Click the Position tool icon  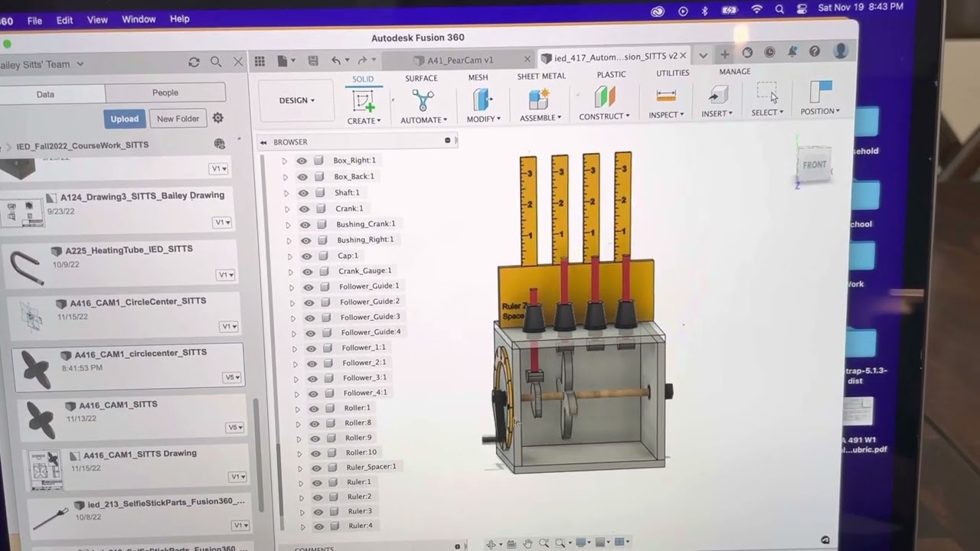820,92
